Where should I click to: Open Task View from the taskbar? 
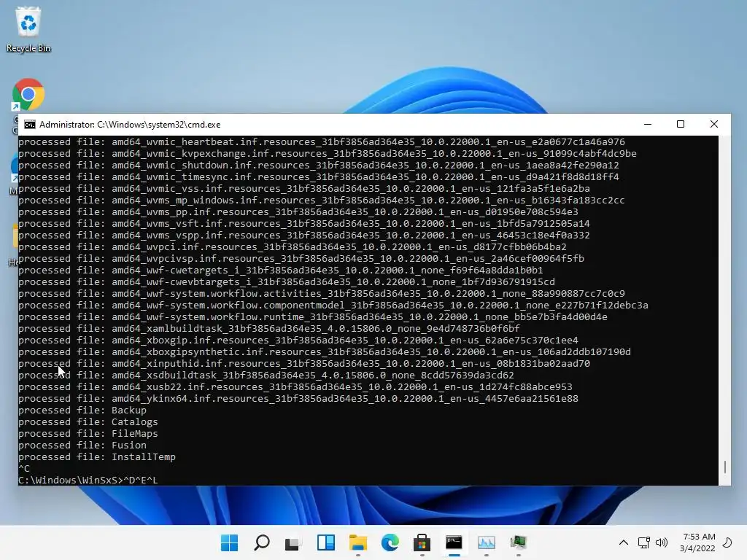click(x=293, y=542)
